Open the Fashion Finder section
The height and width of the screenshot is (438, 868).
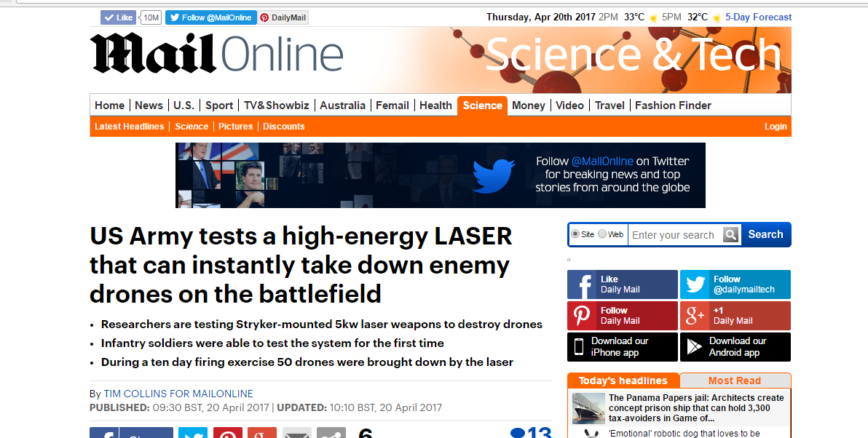pos(673,105)
